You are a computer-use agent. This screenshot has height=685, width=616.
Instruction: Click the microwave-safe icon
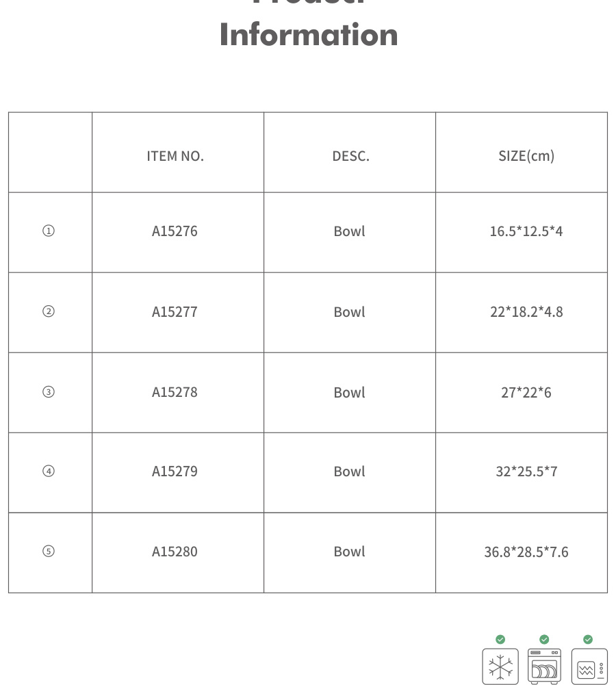pyautogui.click(x=589, y=667)
